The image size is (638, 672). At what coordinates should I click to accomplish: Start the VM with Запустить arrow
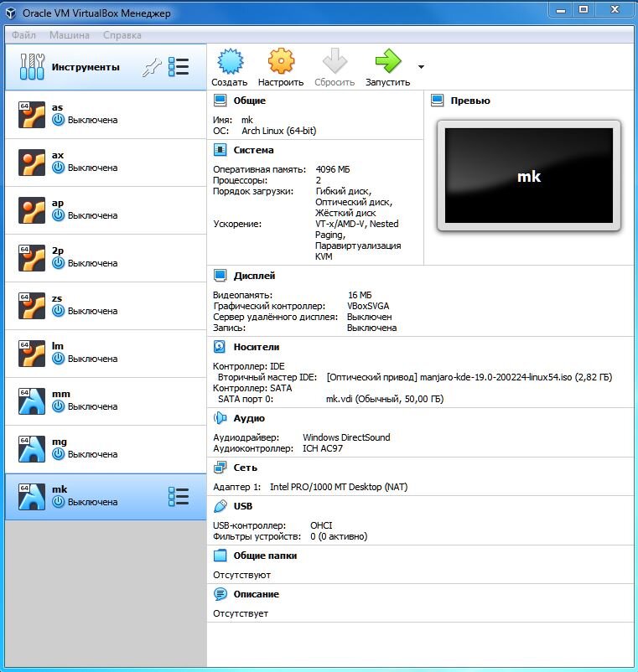(387, 61)
